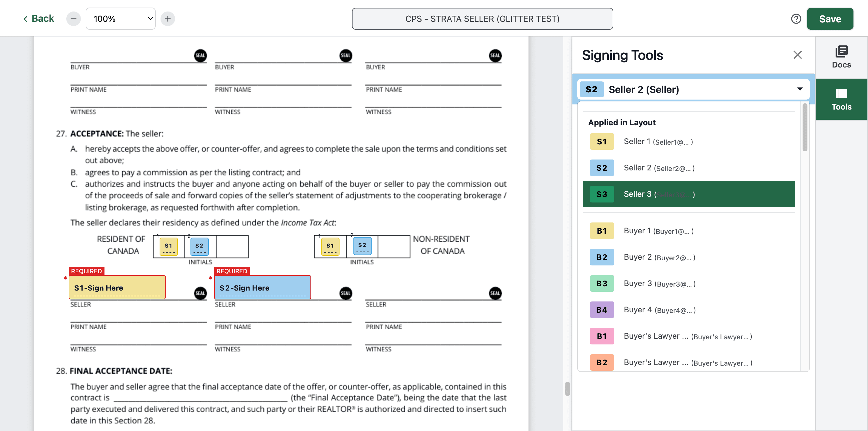Select S1 initials under Resident of Canada
The image size is (868, 431).
pyautogui.click(x=168, y=246)
